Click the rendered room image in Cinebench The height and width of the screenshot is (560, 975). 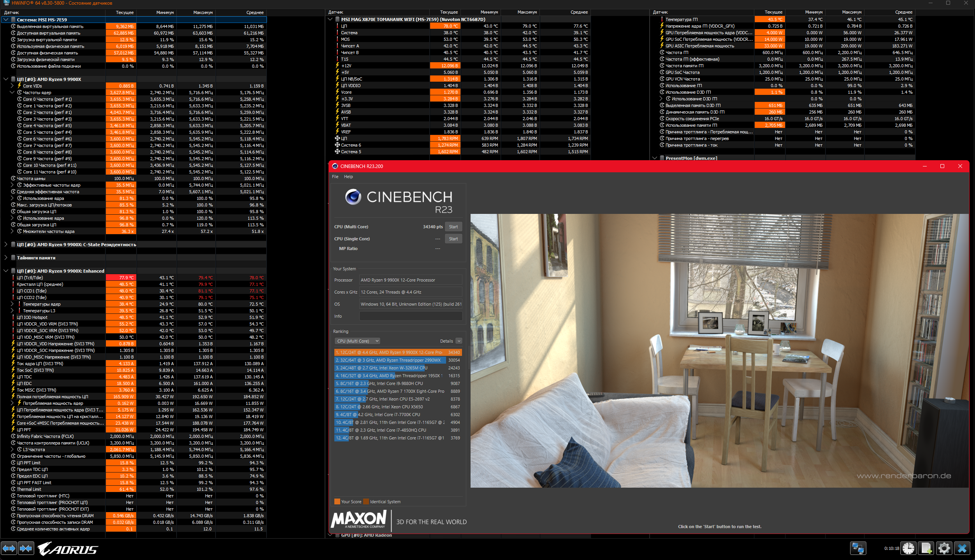pos(719,350)
